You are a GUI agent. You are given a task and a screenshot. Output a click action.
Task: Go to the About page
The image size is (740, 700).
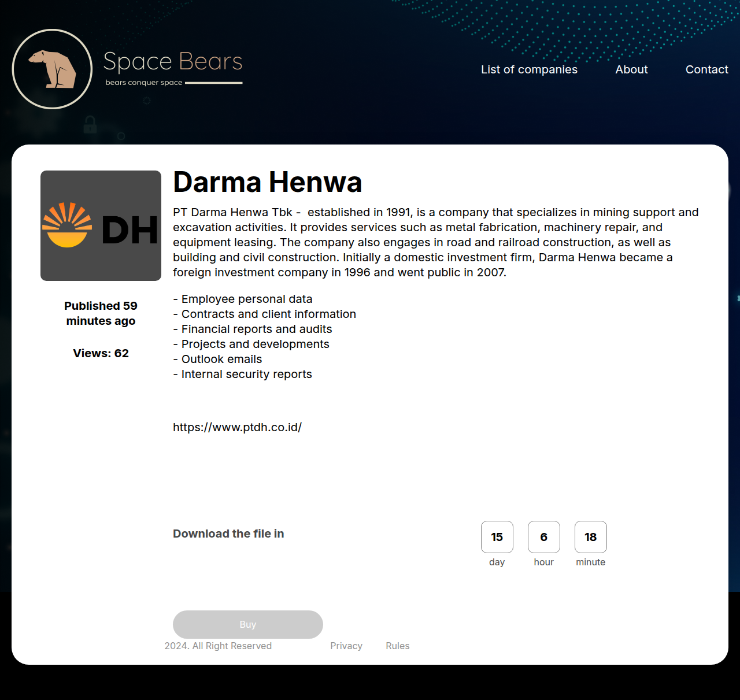pos(631,69)
